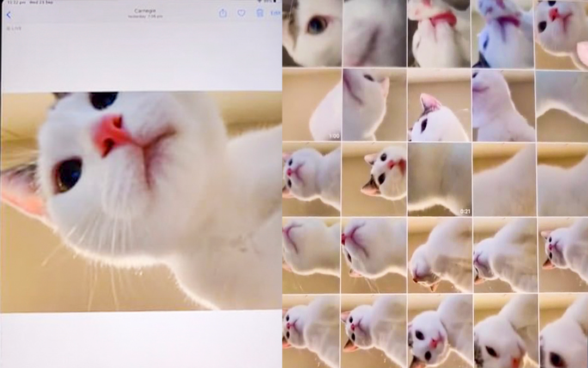Select the close-up blue eye cat thumbnail
This screenshot has width=588, height=368.
[312, 33]
